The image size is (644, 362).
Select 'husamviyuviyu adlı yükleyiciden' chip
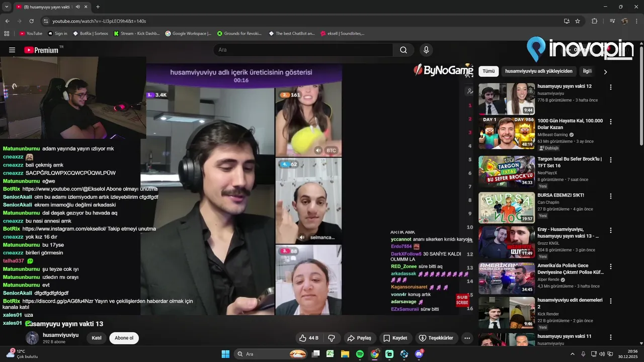(x=539, y=71)
